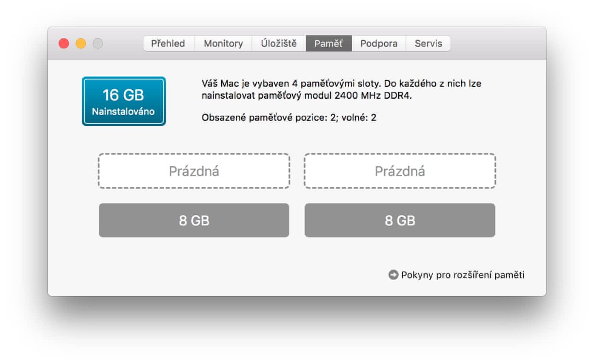Click the Obsazené paměťové pozice status line

point(289,118)
